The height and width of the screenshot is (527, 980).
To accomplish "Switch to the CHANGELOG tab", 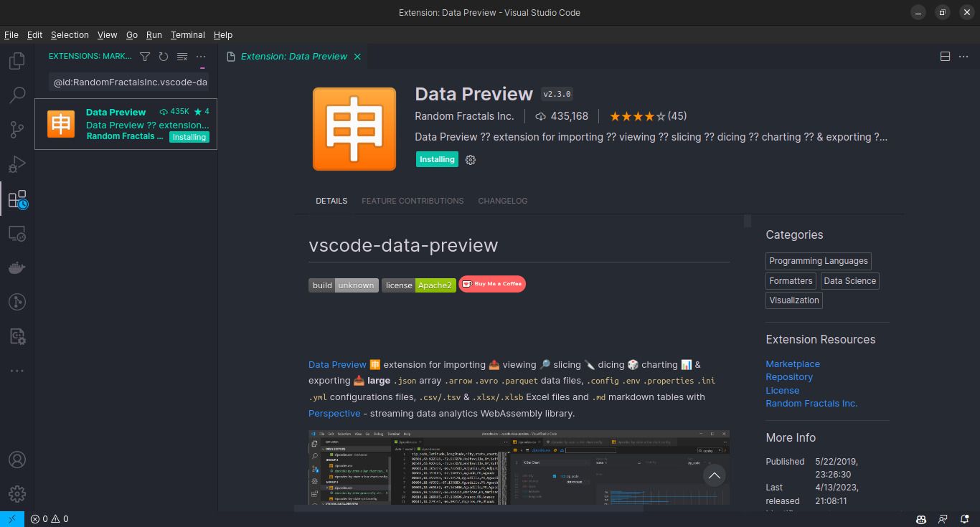I will pos(502,201).
